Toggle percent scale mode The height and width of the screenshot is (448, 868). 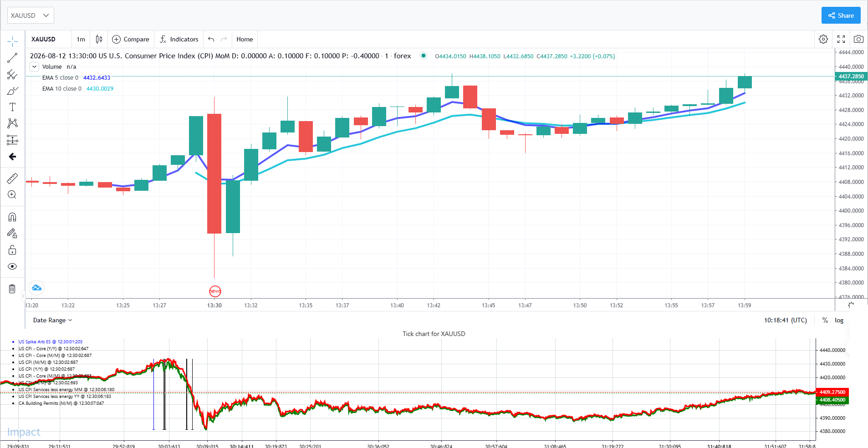(x=825, y=320)
